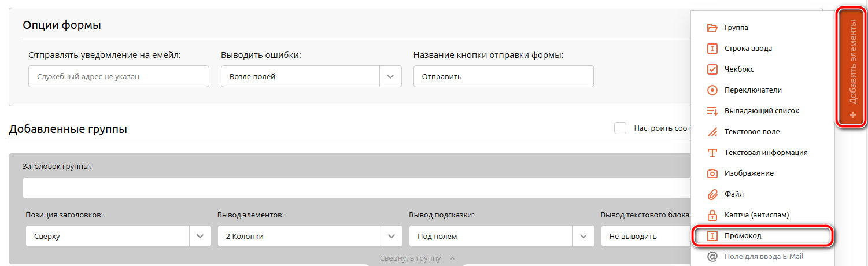
Task: Click the Группа folder icon
Action: point(712,28)
